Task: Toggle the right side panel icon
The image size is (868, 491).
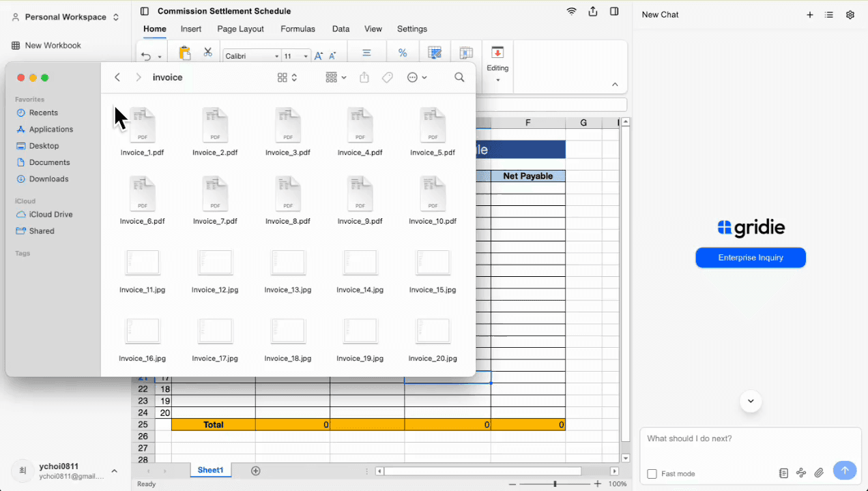Action: pos(614,12)
